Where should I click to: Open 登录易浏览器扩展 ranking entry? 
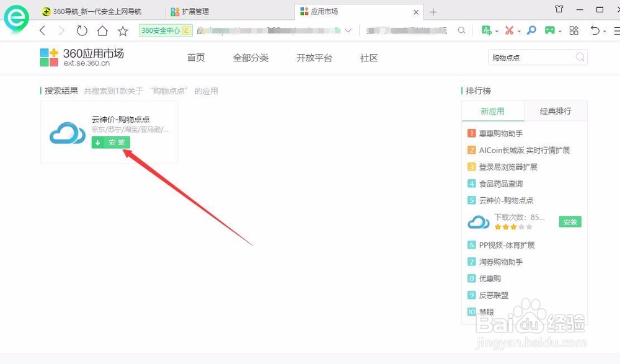(x=508, y=167)
